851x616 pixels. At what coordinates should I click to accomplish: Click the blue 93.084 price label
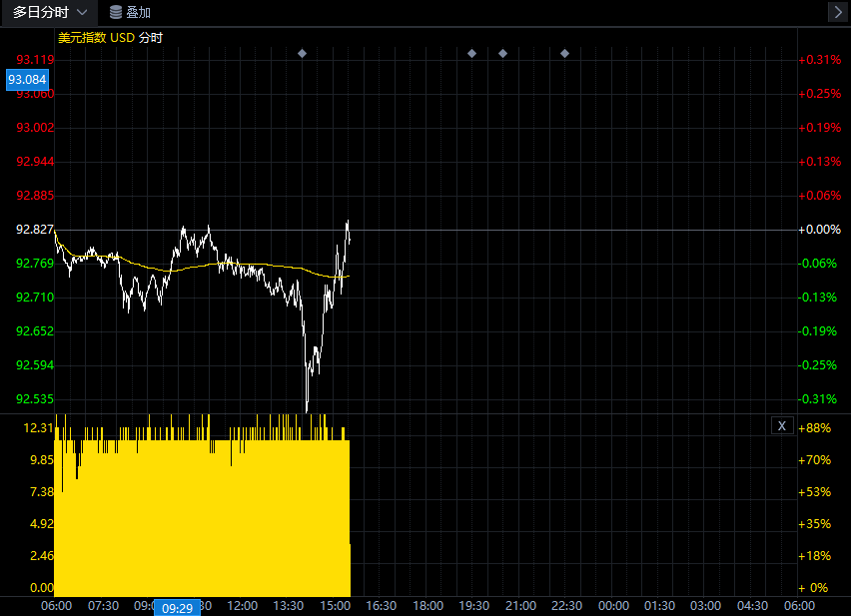click(x=27, y=79)
